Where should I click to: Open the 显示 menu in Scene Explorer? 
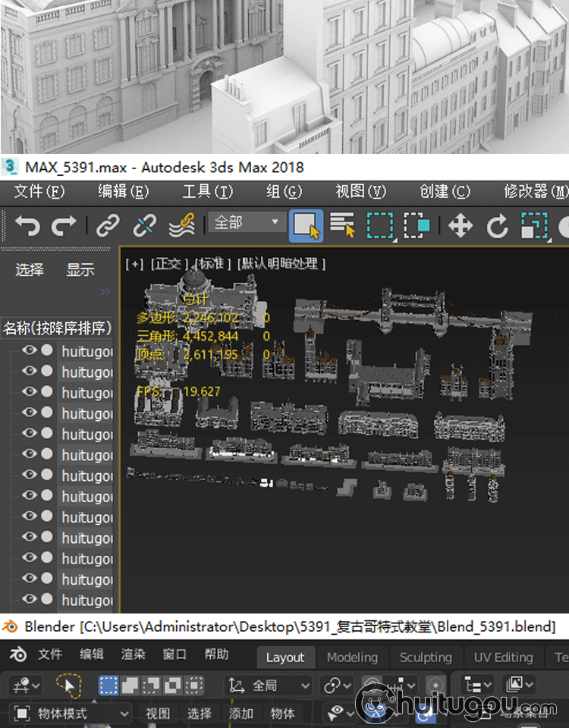pos(80,270)
